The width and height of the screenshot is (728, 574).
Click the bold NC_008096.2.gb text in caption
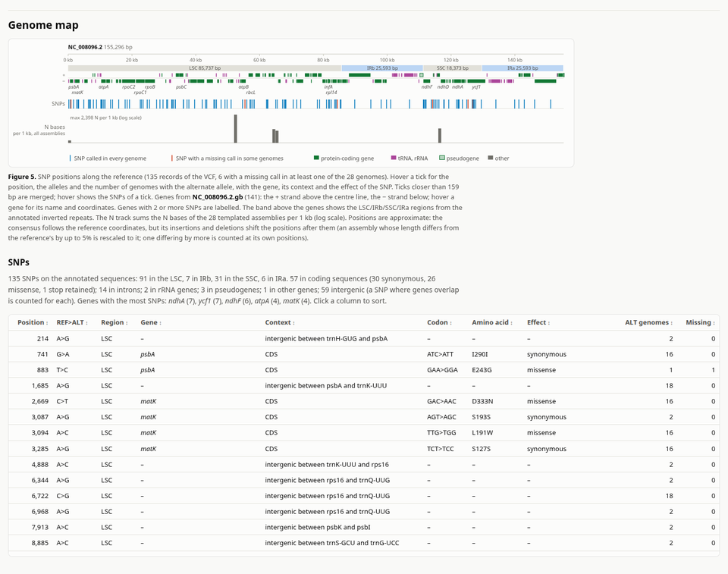(x=218, y=197)
